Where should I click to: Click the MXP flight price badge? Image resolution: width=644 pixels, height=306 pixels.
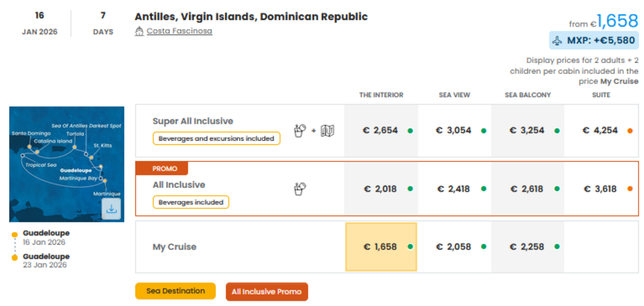(594, 41)
